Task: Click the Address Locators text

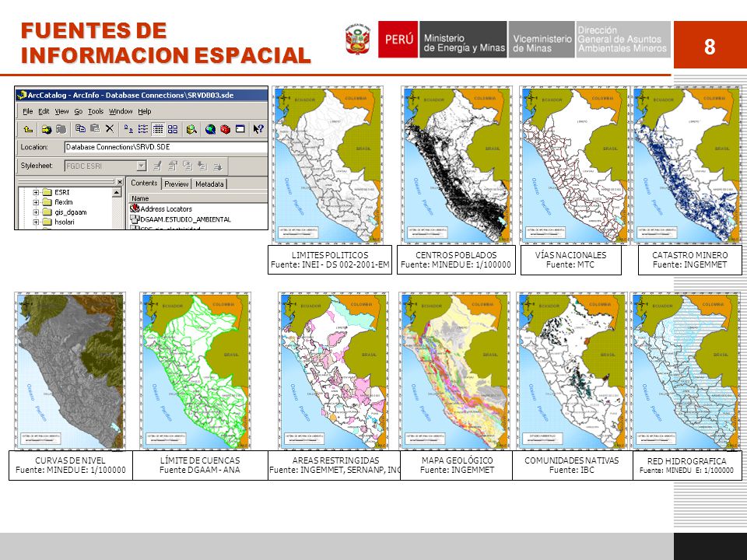Action: point(167,208)
